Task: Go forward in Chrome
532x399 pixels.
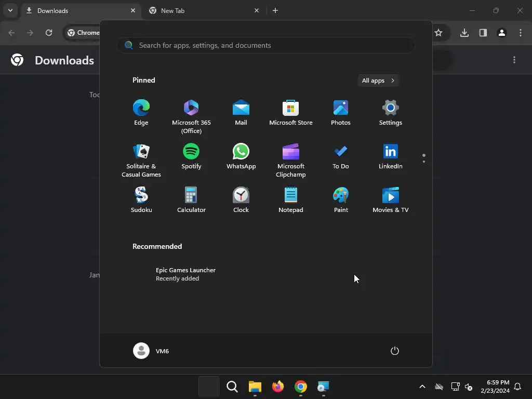Action: click(x=30, y=33)
